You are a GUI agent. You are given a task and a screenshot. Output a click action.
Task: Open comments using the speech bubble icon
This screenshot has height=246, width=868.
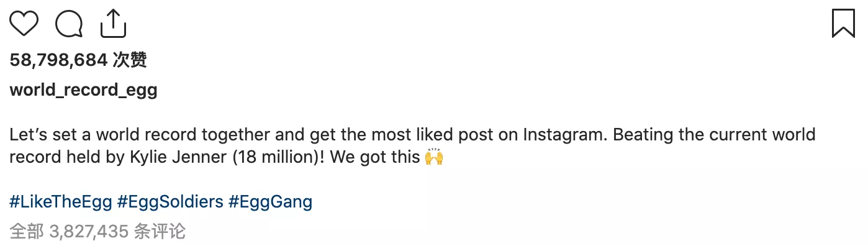69,24
